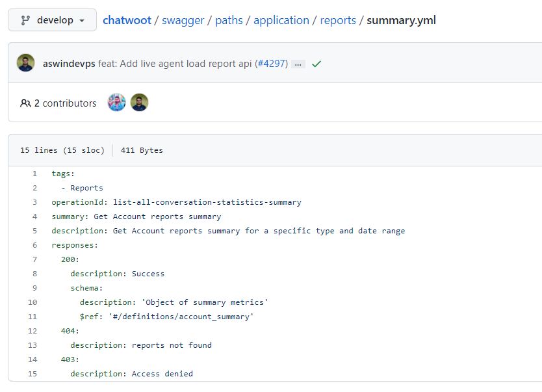Go to the swagger folder breadcrumb
This screenshot has height=392, width=542.
183,20
